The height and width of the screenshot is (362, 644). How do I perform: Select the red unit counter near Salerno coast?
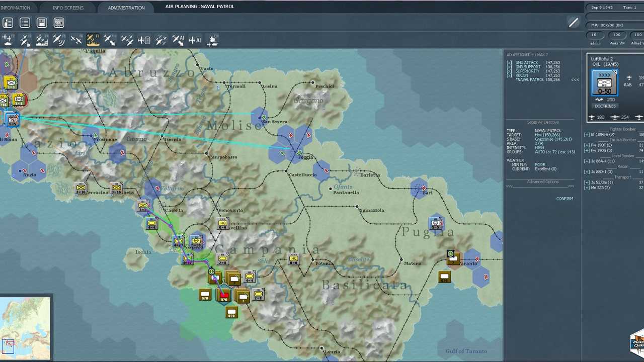tap(224, 297)
